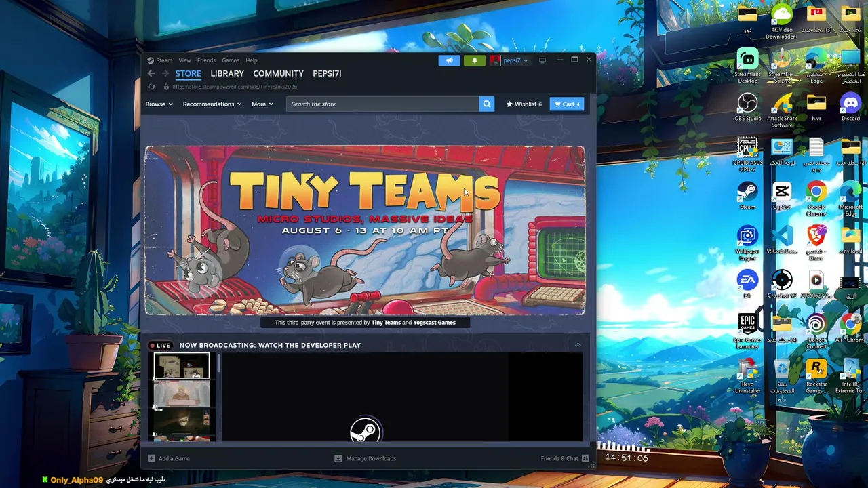This screenshot has width=868, height=488.
Task: Open the shopping Cart
Action: coord(567,104)
